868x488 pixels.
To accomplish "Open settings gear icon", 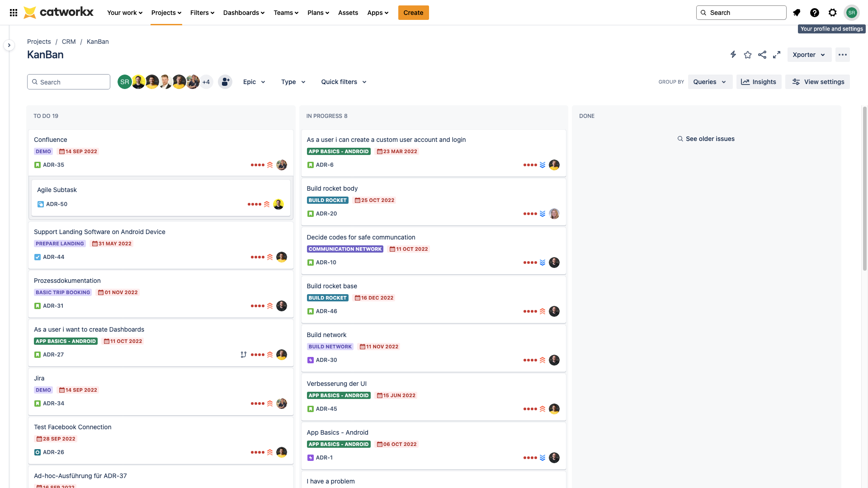I will [833, 13].
